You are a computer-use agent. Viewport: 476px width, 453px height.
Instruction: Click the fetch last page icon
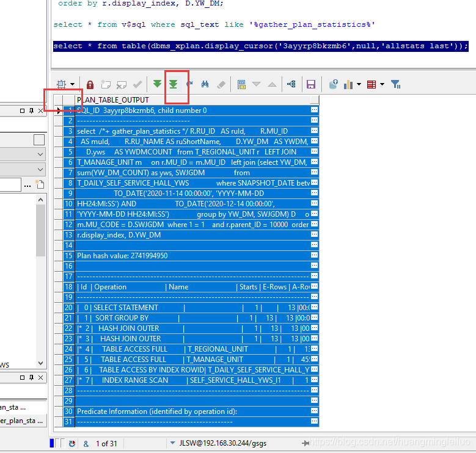click(x=174, y=84)
